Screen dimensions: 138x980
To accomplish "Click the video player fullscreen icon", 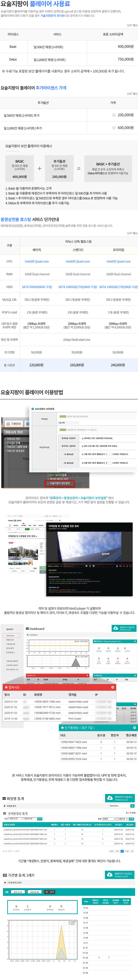I will [130, 566].
